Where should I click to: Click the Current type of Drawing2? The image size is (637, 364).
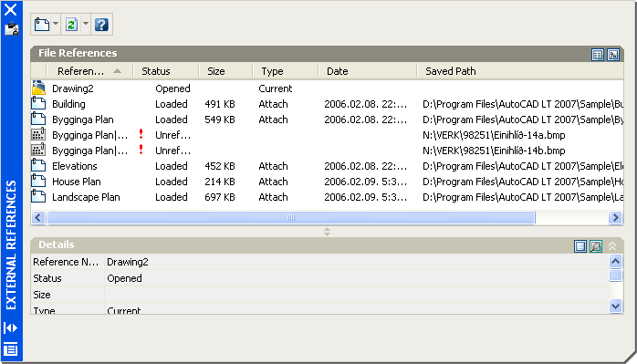pyautogui.click(x=275, y=88)
